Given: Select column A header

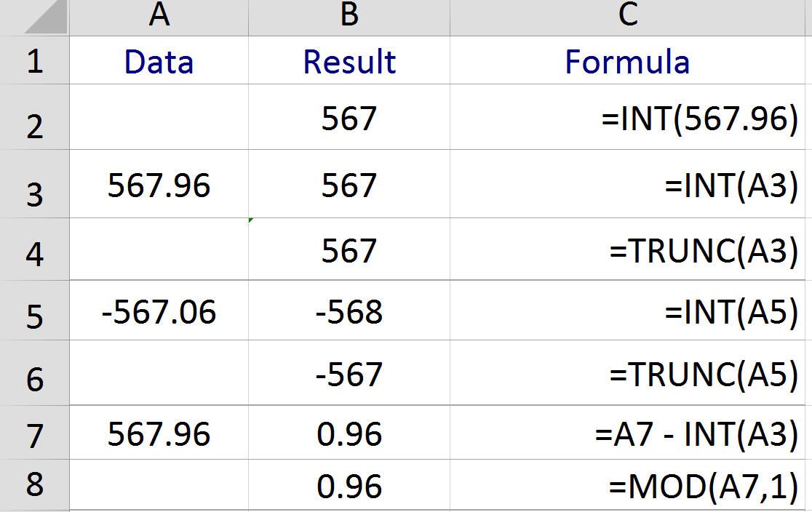Looking at the screenshot, I should click(x=159, y=17).
